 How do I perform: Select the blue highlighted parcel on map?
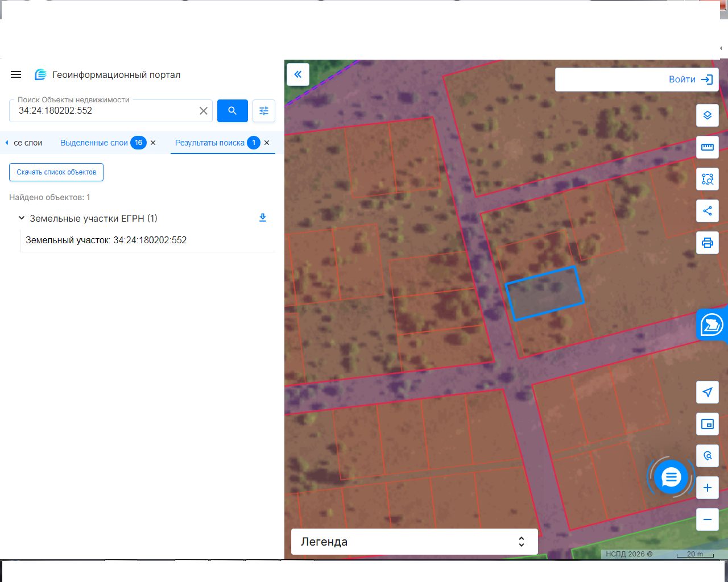pyautogui.click(x=544, y=293)
